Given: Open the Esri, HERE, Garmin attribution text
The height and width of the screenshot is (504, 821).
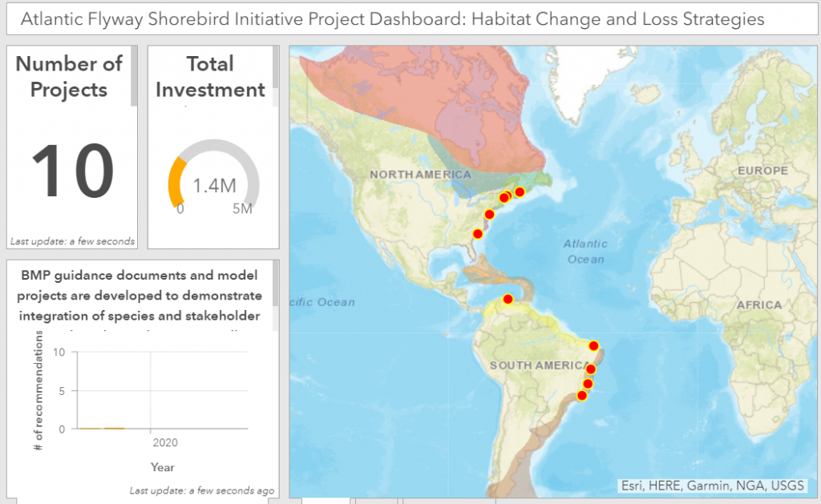Looking at the screenshot, I should [712, 486].
